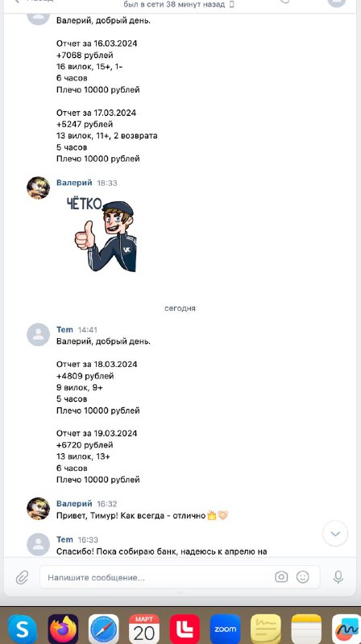The width and height of the screenshot is (361, 644).
Task: Launch Firefox from the dock
Action: (63, 629)
